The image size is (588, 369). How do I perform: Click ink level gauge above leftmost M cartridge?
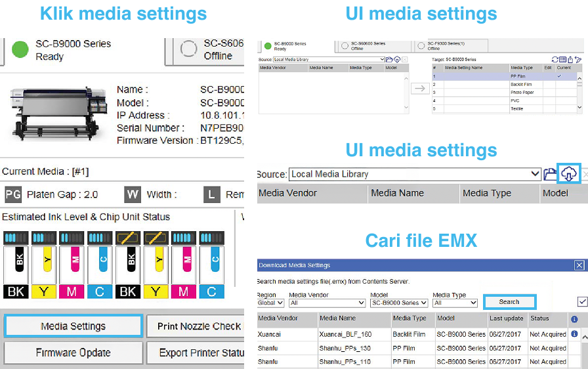[x=72, y=238]
